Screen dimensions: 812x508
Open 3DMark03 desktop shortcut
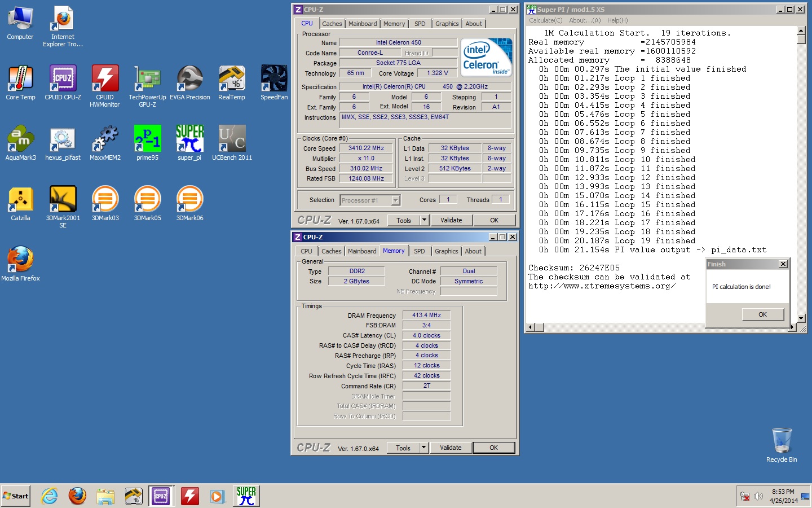coord(105,204)
